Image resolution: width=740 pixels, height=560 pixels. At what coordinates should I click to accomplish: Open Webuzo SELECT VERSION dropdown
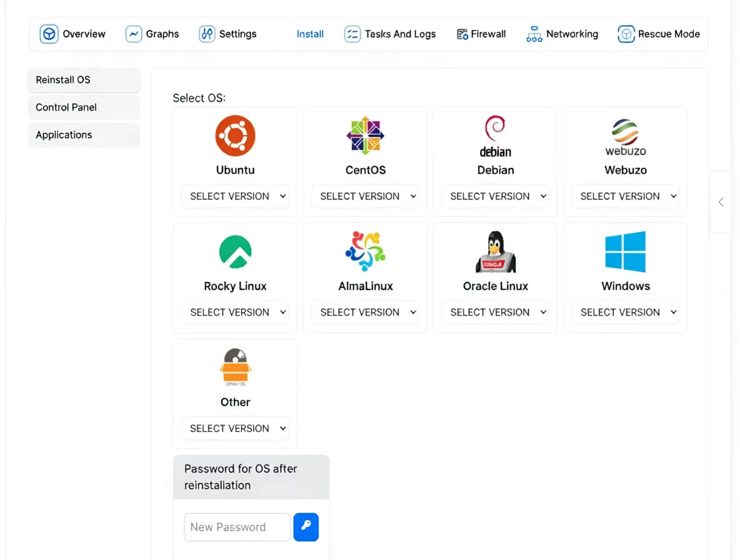click(626, 196)
